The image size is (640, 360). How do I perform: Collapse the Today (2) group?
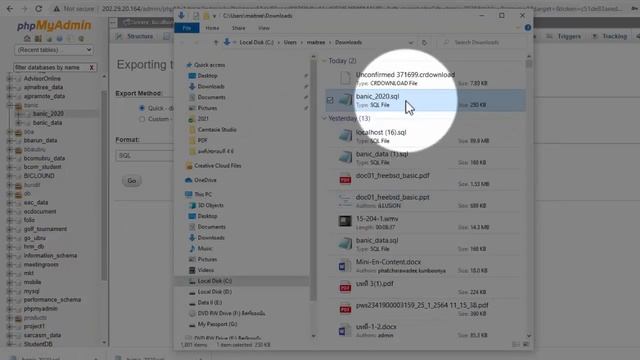click(x=324, y=61)
